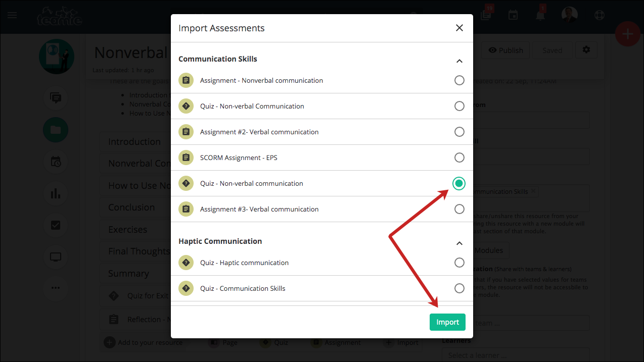Click the Select a learner input field

pos(516,355)
